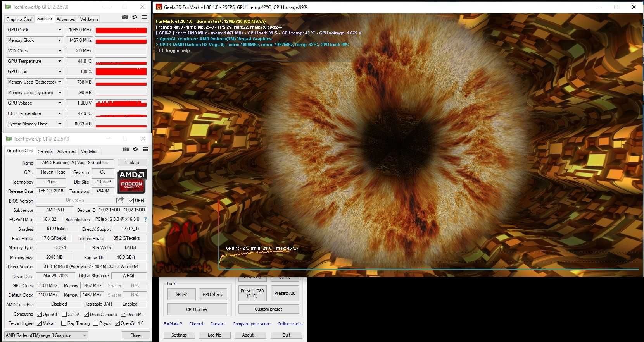Open AMD Radeon Vega 8 GPU selector
This screenshot has height=342, width=644.
click(46, 335)
